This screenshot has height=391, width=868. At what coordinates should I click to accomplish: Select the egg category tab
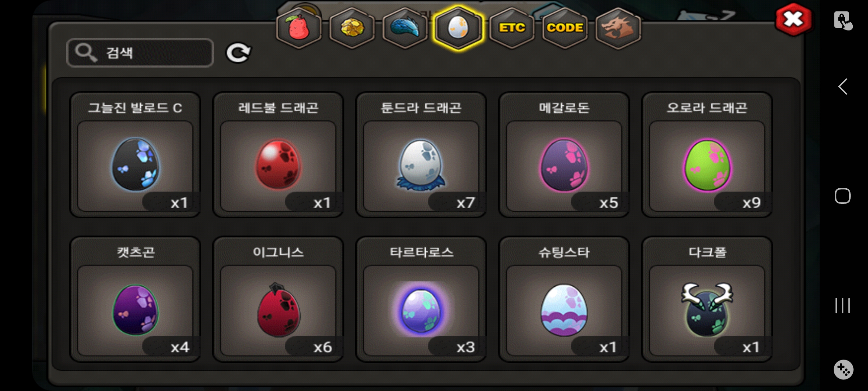tap(458, 28)
